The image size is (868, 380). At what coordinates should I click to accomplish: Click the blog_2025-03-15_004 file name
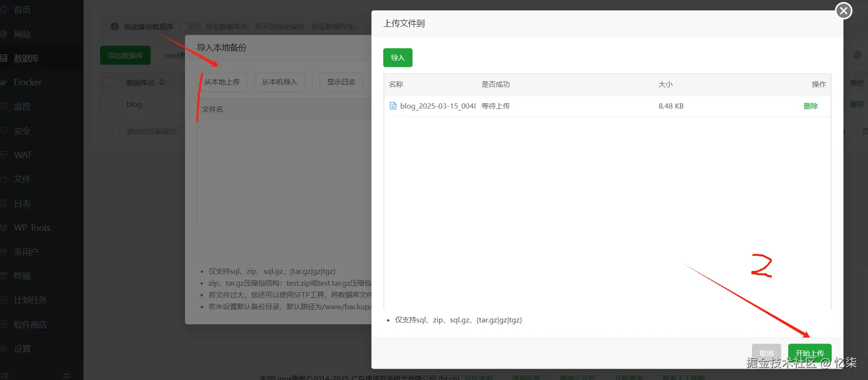438,106
